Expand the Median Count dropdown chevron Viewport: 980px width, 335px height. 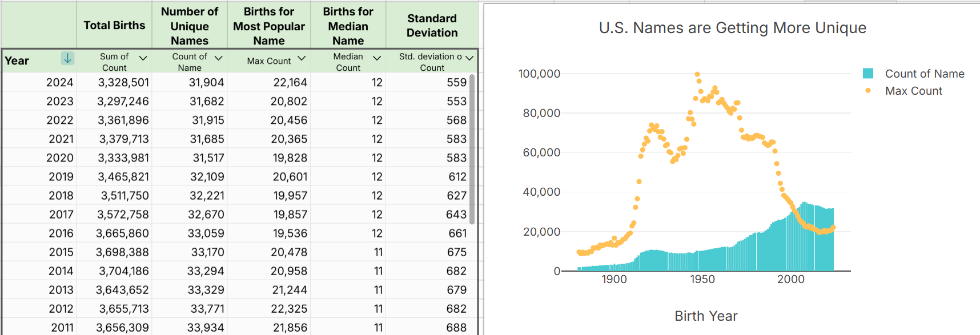point(377,58)
